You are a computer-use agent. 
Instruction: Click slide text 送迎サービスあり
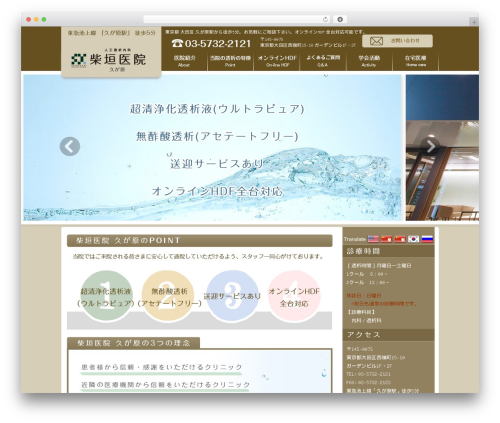click(217, 164)
